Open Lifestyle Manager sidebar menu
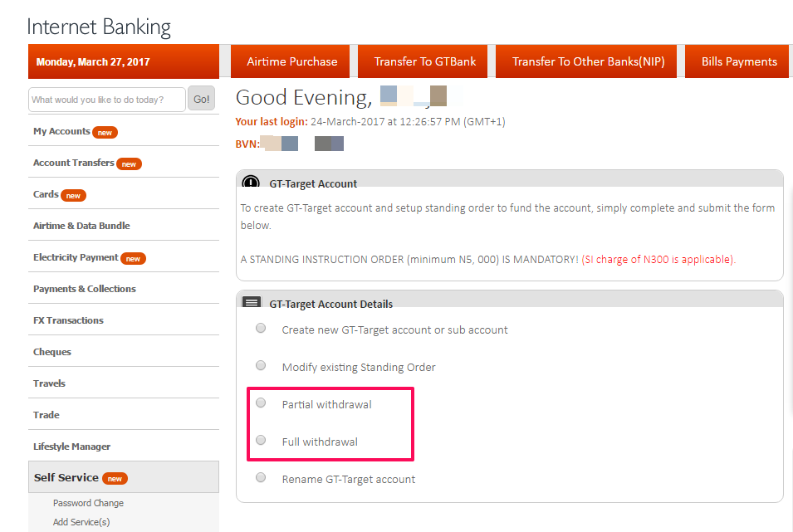793x532 pixels. [124, 446]
